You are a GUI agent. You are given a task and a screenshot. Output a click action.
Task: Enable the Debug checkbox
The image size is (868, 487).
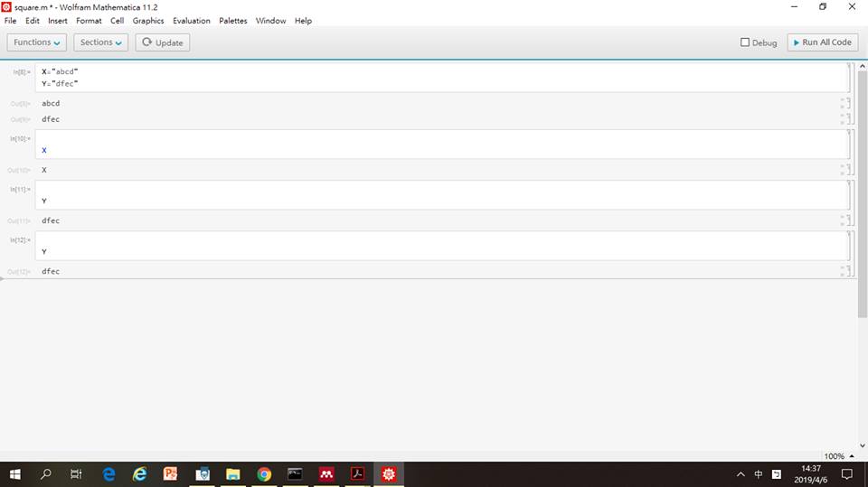744,42
